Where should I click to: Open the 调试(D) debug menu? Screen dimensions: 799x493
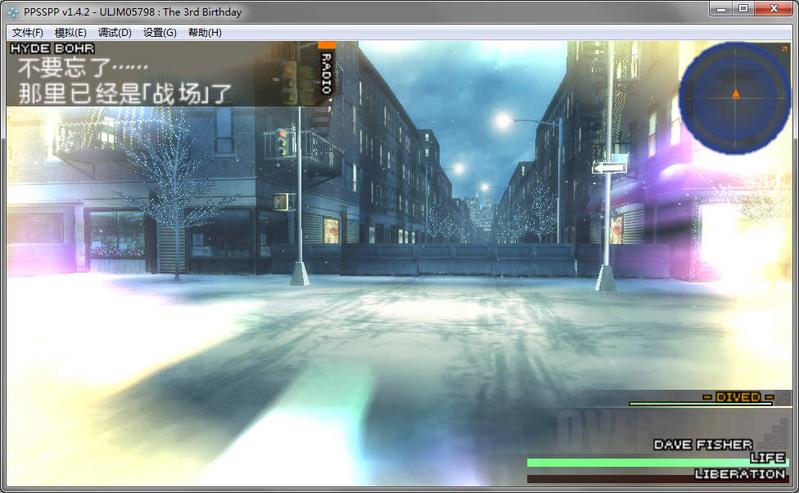tap(115, 33)
